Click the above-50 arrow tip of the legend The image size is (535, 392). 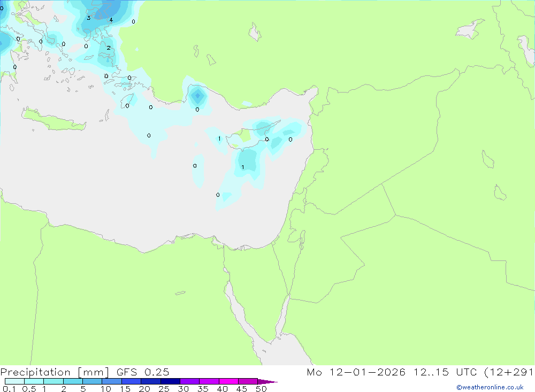tap(267, 382)
